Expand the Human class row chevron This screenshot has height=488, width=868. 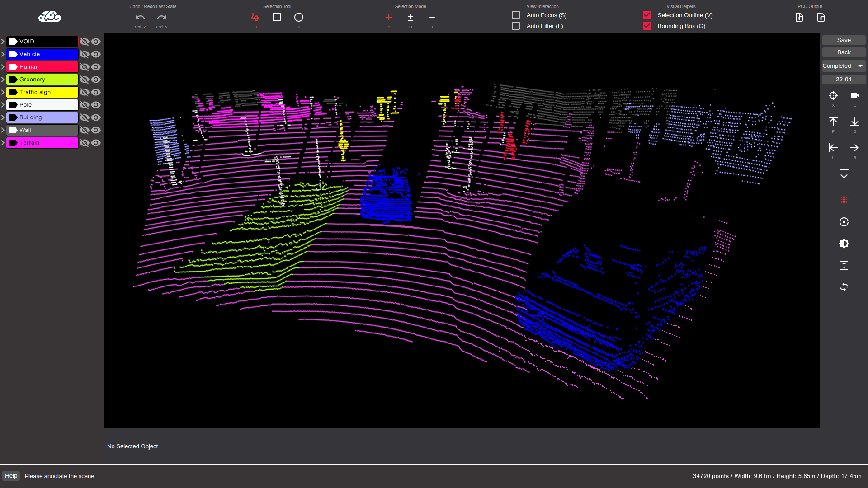click(x=3, y=67)
